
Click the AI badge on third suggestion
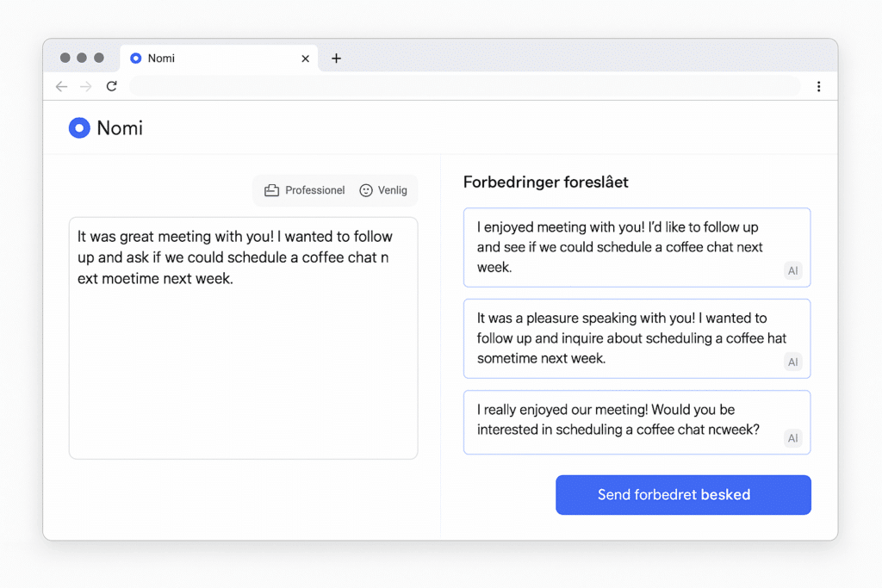coord(793,438)
